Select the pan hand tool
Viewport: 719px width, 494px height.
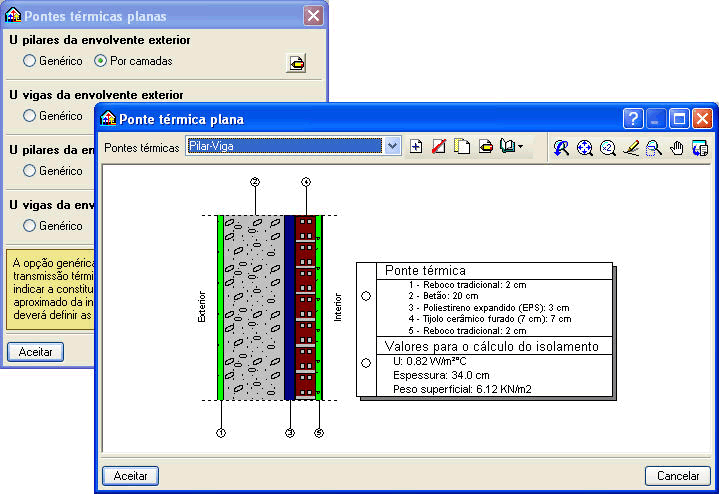pyautogui.click(x=676, y=148)
